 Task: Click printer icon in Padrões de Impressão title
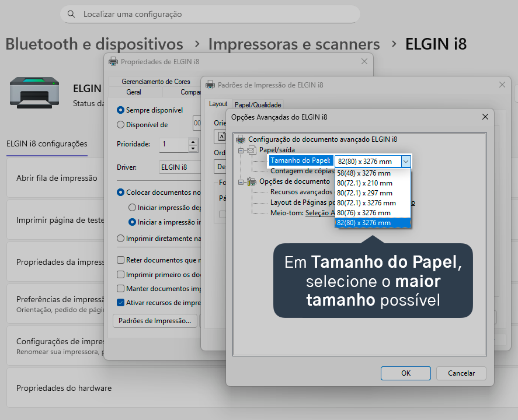click(210, 85)
